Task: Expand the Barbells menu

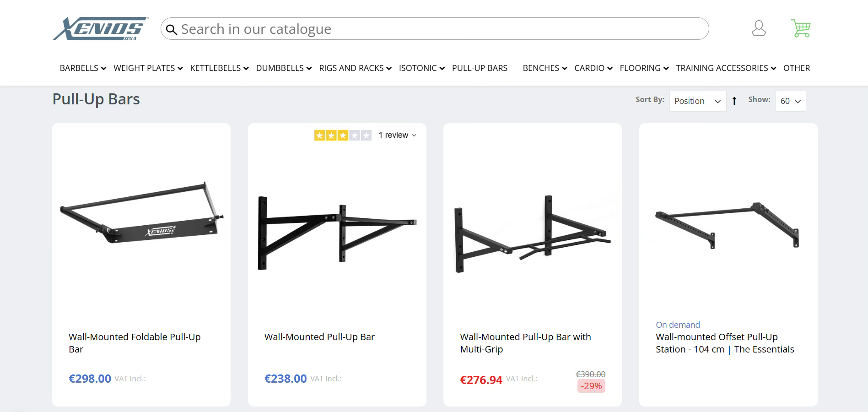Action: (83, 68)
